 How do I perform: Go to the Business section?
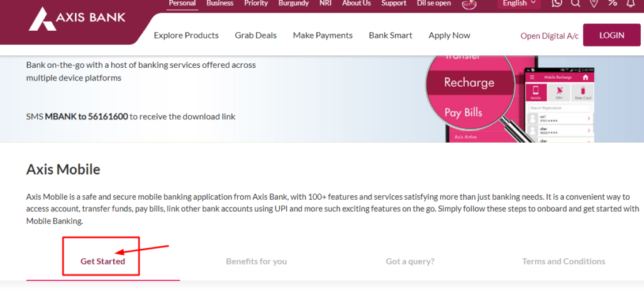tap(219, 3)
